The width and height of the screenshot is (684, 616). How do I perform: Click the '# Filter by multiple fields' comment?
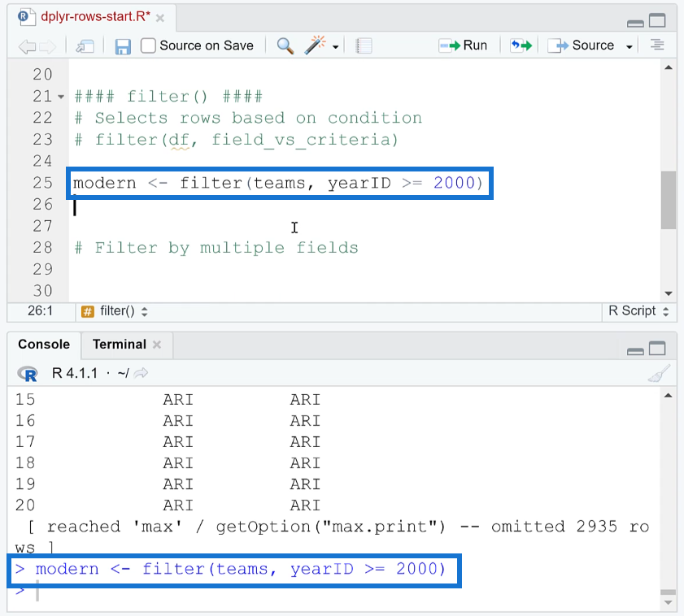[x=216, y=248]
